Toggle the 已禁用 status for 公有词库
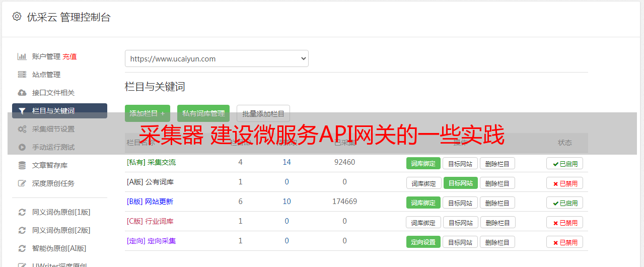Screen dimensions: 644x267 point(565,183)
